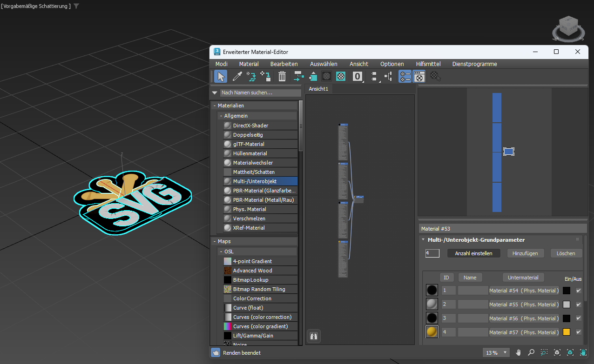Click the teapot render status icon

pyautogui.click(x=216, y=353)
